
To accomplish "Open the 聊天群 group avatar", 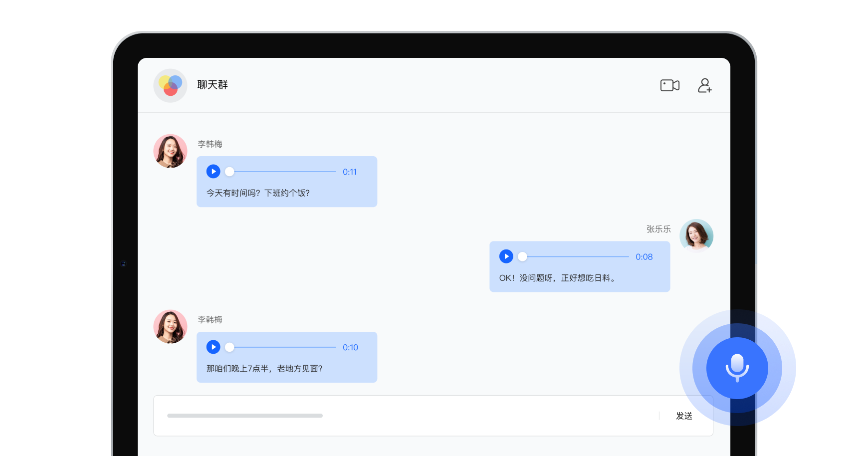I will click(170, 85).
